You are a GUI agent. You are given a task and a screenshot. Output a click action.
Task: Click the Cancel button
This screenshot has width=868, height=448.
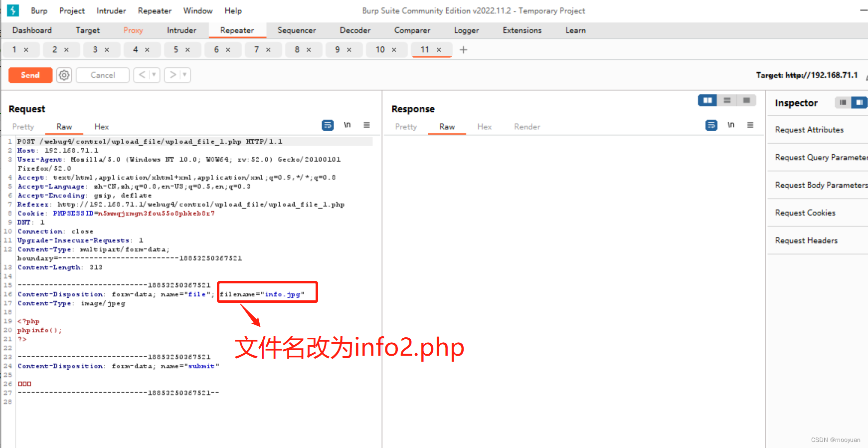click(x=103, y=75)
